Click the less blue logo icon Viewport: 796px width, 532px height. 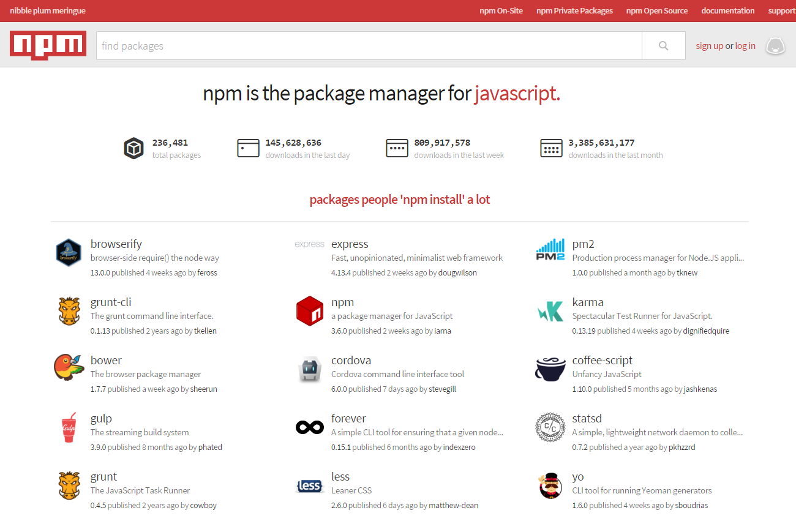tap(309, 486)
